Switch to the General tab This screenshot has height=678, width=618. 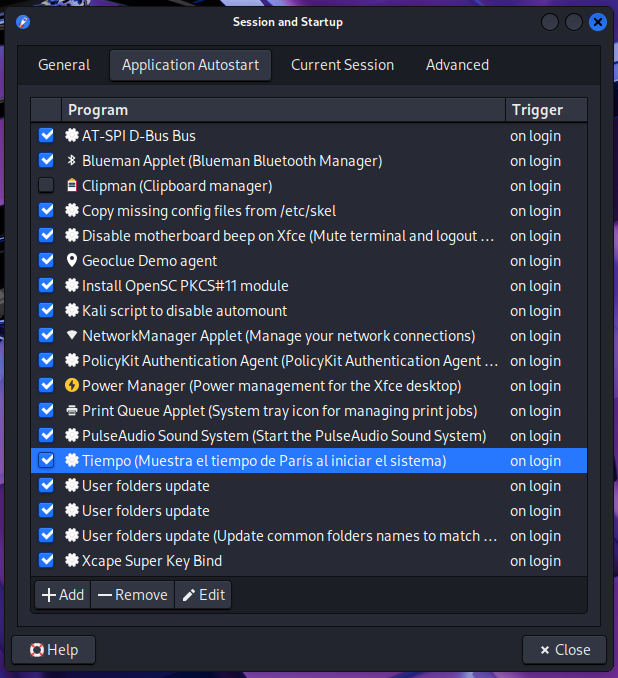click(x=64, y=65)
